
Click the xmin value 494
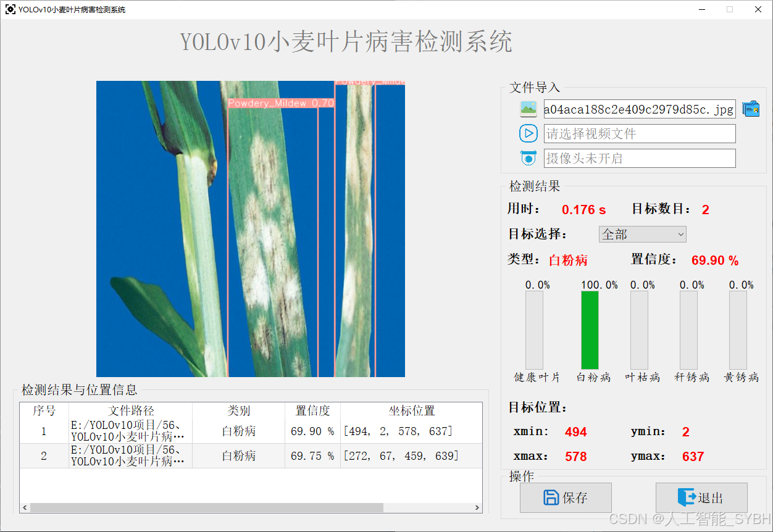coord(576,432)
